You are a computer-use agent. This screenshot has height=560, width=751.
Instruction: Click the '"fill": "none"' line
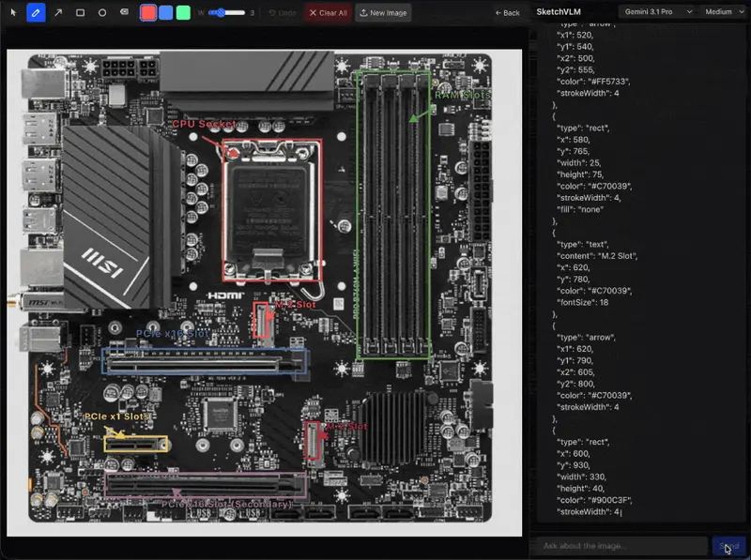[580, 209]
